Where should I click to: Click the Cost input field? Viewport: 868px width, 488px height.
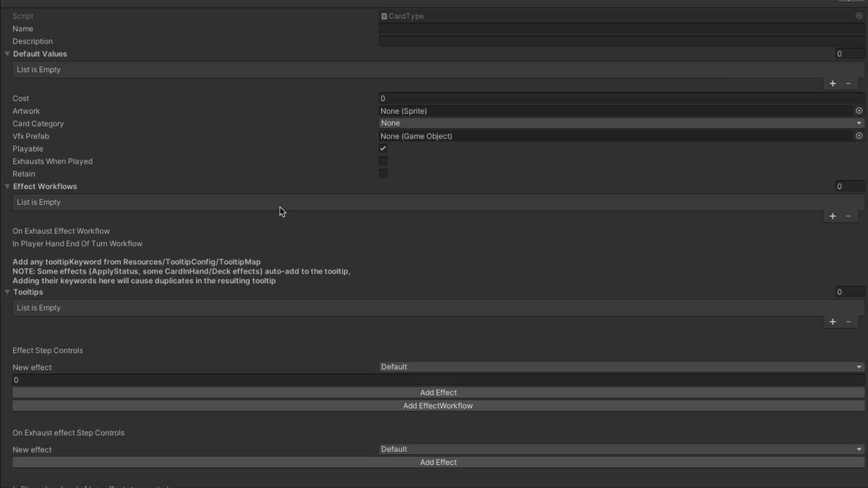pyautogui.click(x=621, y=99)
